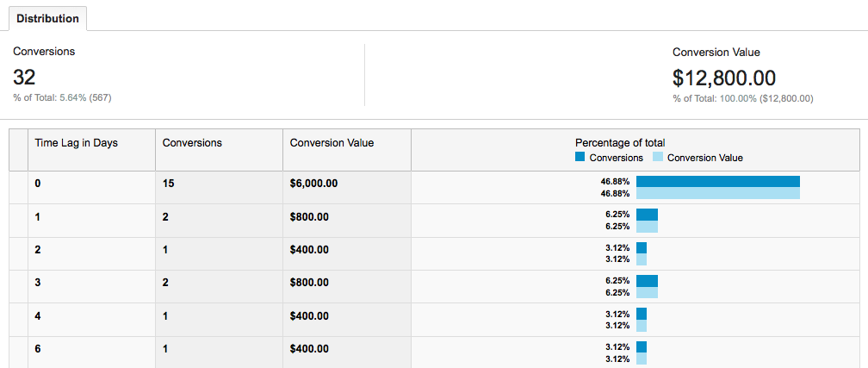Click the Conversion Value legend swatch
This screenshot has height=368, width=868.
pyautogui.click(x=658, y=158)
